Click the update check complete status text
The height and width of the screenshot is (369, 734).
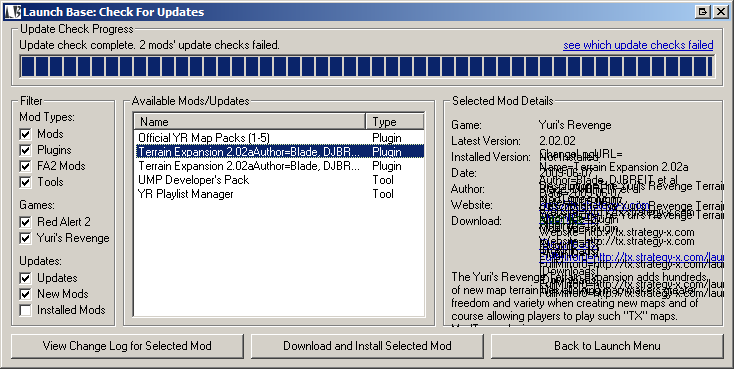click(149, 45)
